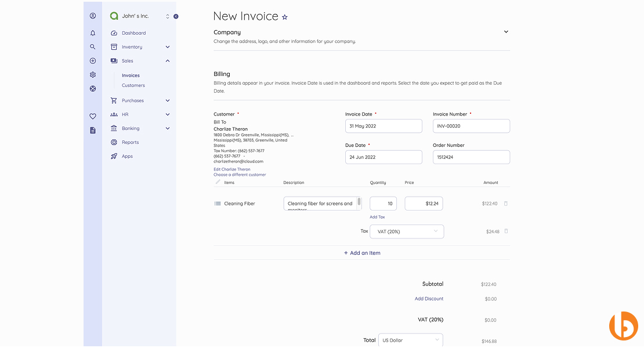Open the help lifebuoy icon

(93, 89)
